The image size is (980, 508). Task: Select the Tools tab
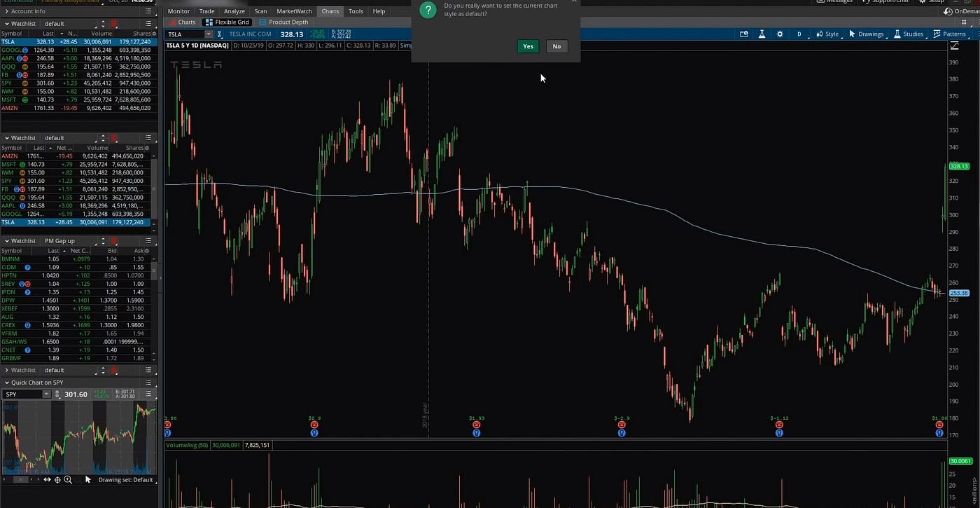[356, 11]
